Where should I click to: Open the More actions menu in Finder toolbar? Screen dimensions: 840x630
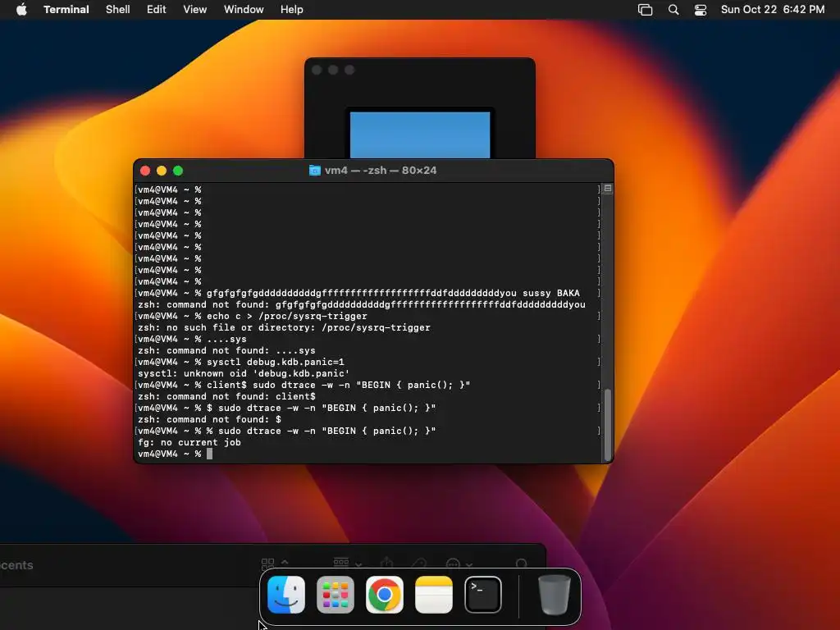[459, 564]
